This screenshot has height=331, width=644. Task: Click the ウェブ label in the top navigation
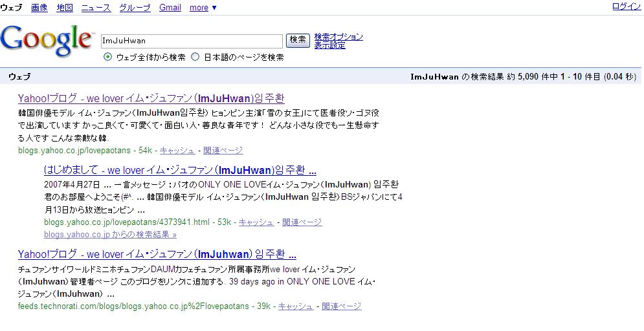point(11,7)
